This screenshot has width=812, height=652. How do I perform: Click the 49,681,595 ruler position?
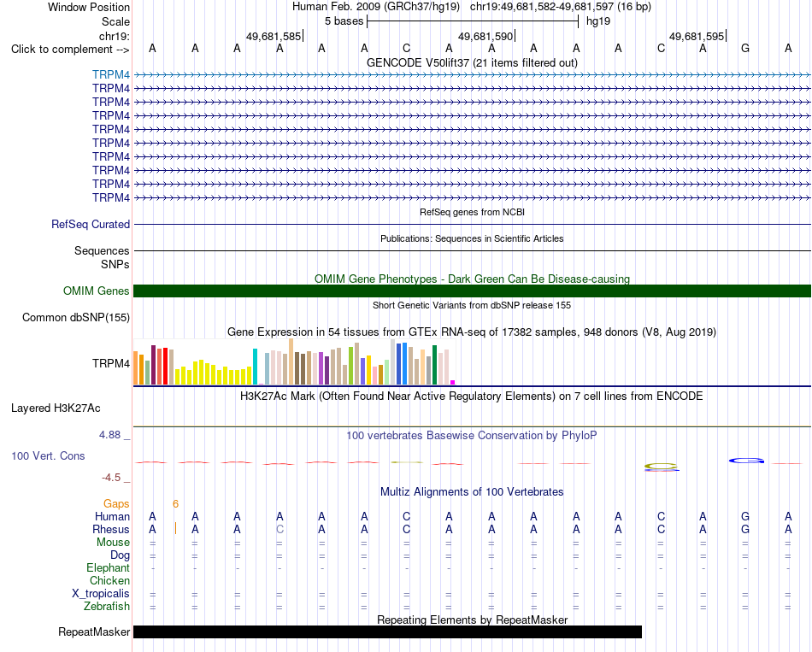pyautogui.click(x=696, y=36)
